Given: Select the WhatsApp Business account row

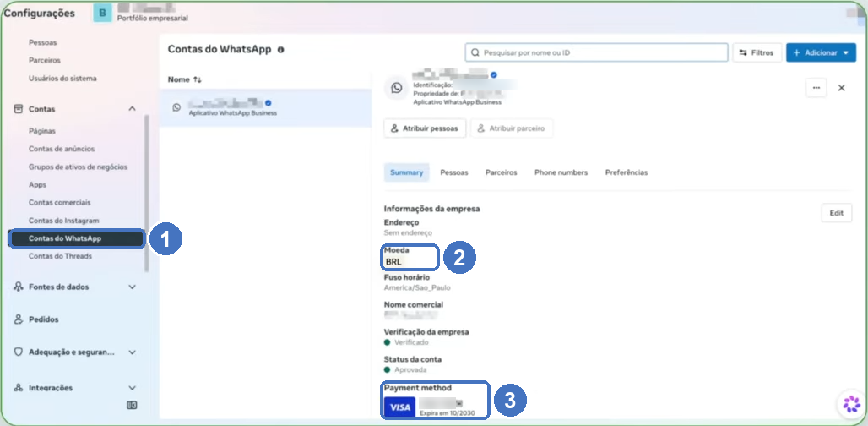Looking at the screenshot, I should [265, 108].
